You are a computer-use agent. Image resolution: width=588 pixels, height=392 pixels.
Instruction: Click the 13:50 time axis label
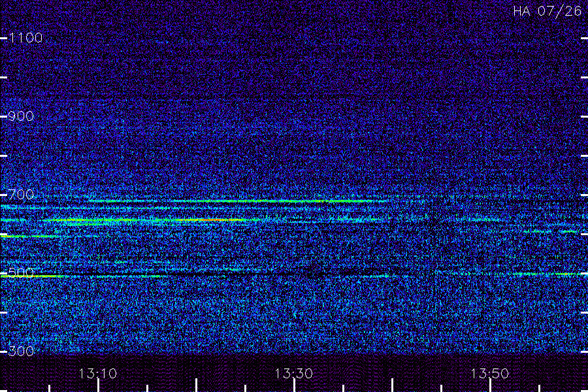490,374
